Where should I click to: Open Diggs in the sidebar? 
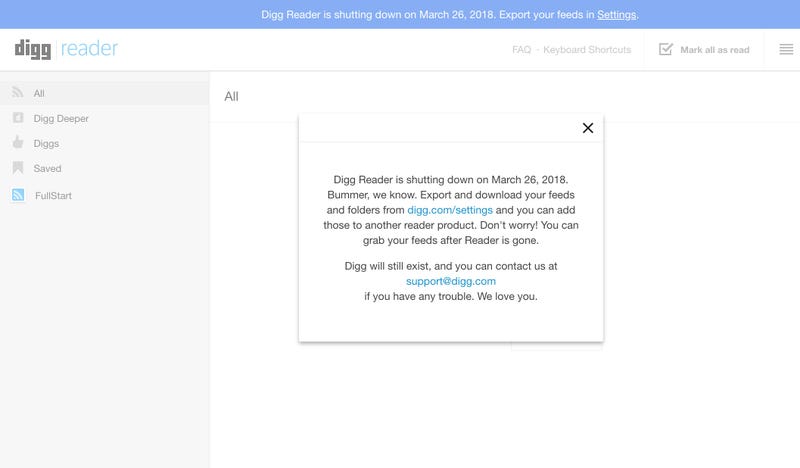coord(46,143)
